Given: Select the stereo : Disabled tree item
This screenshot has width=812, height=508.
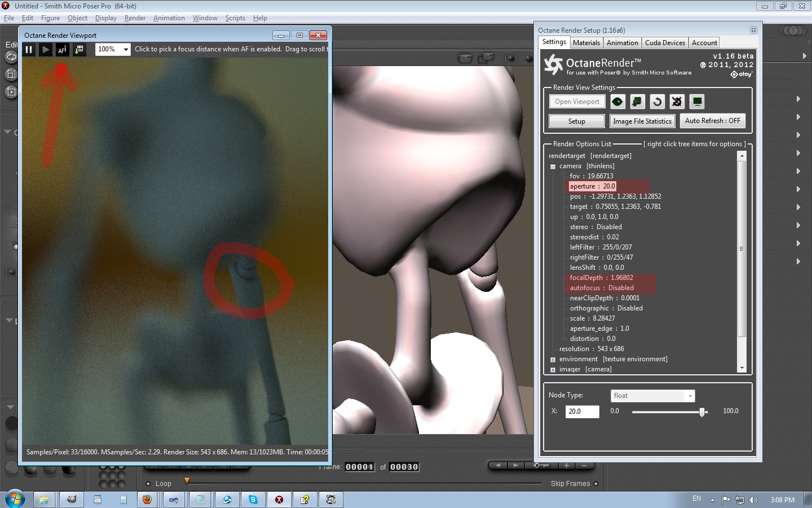Looking at the screenshot, I should click(595, 227).
